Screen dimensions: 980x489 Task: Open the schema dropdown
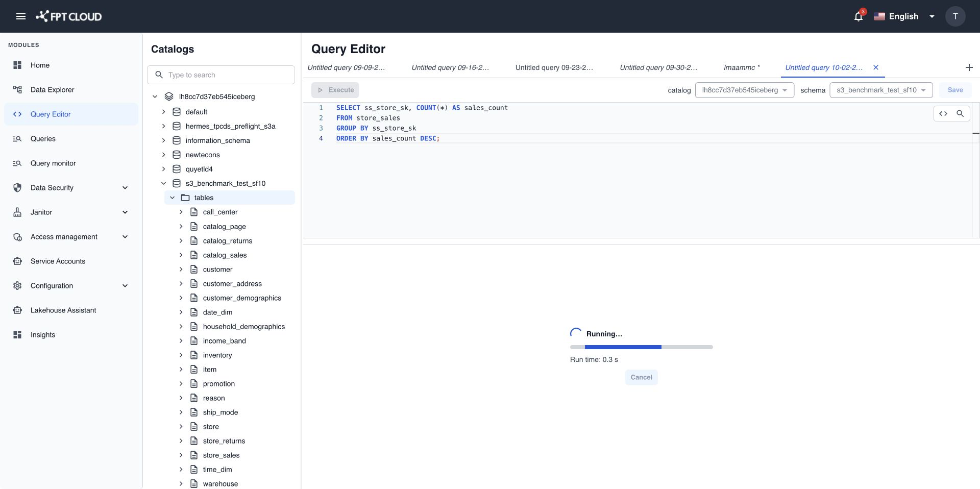881,90
